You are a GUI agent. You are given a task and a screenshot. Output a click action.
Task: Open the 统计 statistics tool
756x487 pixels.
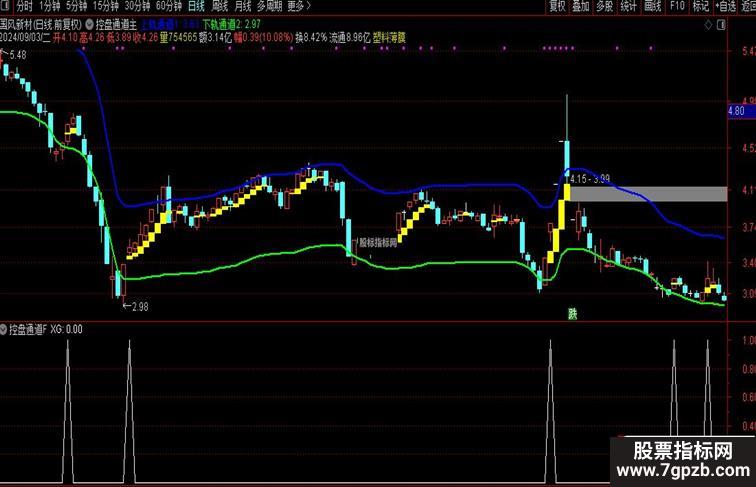coord(628,6)
